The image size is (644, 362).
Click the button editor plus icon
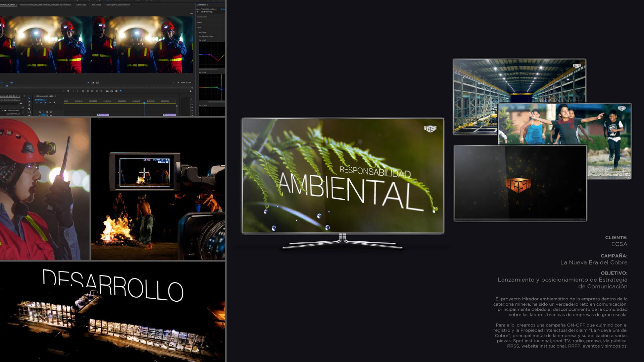click(x=191, y=91)
